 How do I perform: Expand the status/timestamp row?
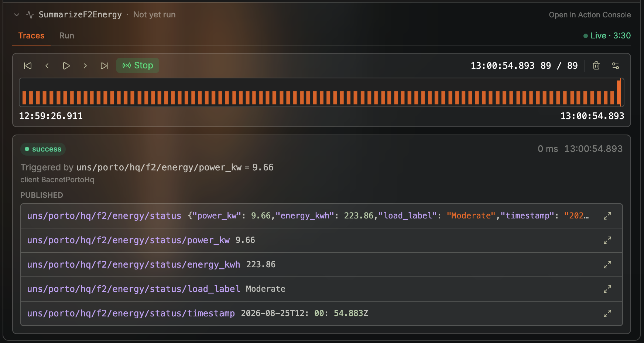point(607,313)
